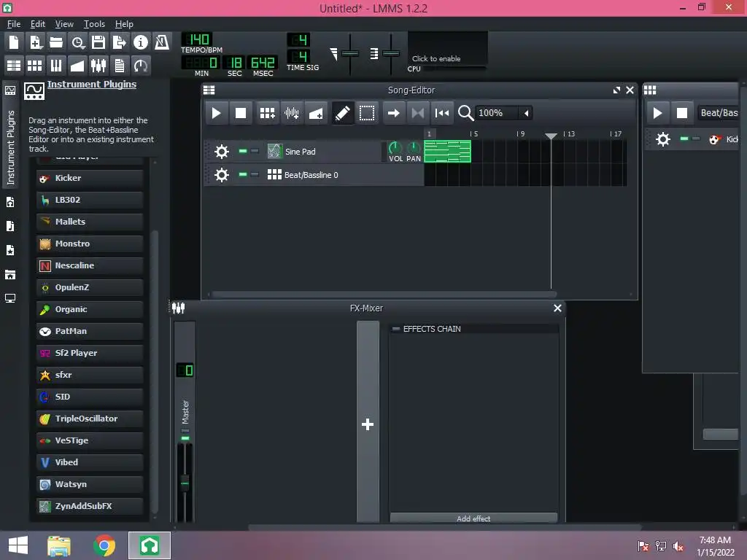The height and width of the screenshot is (560, 747).
Task: Open My Computer sidebar tab
Action: pyautogui.click(x=10, y=298)
